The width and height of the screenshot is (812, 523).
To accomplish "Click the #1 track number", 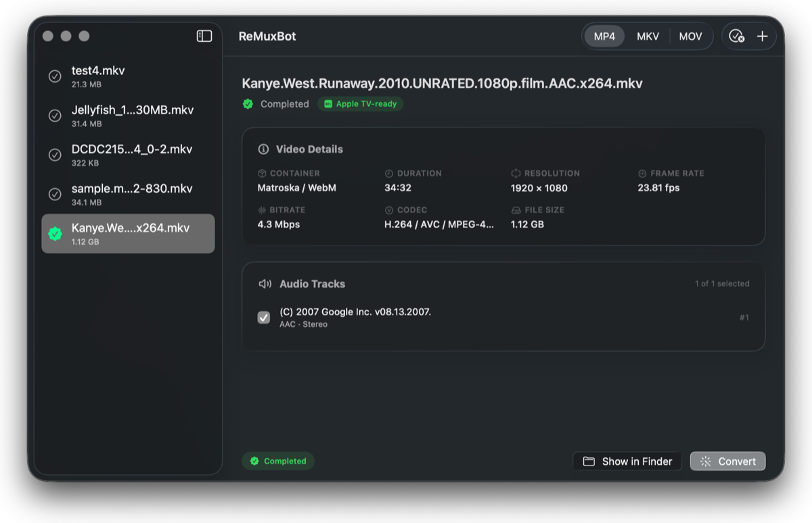I will tap(744, 317).
